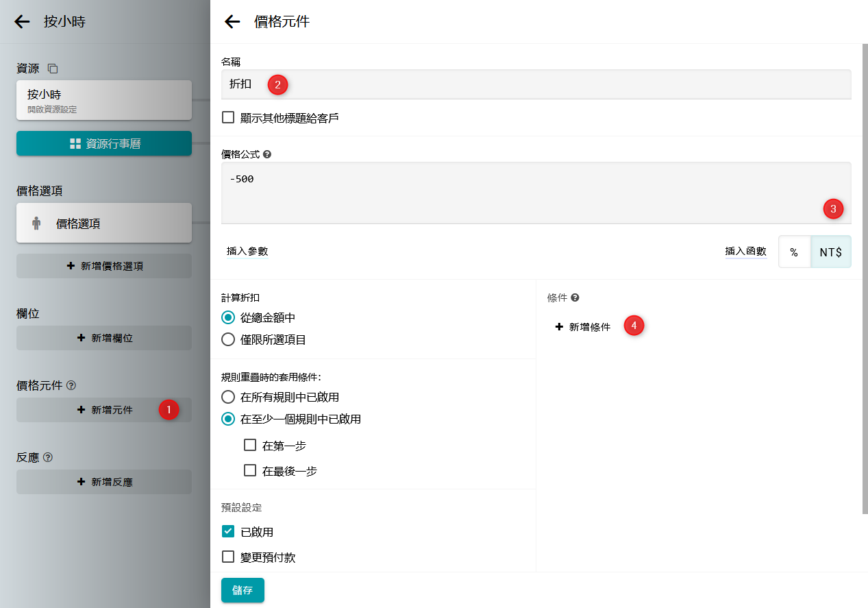Click 新增條件 to add a condition
This screenshot has height=608, width=868.
pos(583,327)
